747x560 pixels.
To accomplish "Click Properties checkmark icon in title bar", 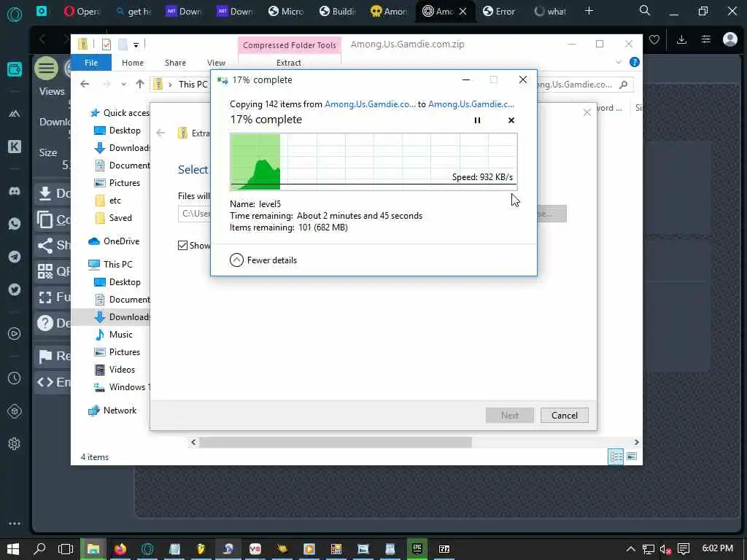I will 107,44.
